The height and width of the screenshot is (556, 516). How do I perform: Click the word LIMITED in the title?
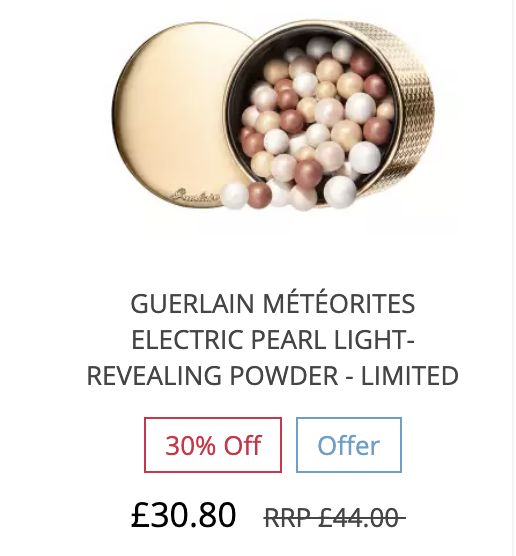(x=410, y=376)
